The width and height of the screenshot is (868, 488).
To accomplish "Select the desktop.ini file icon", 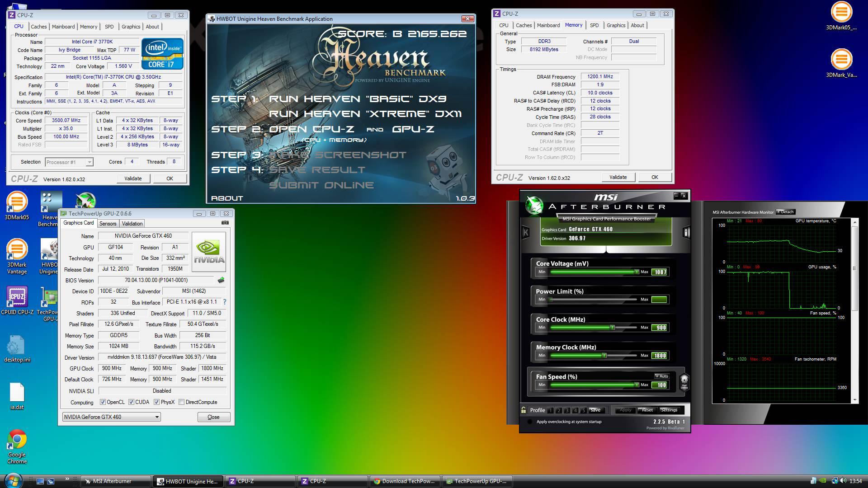I will click(17, 349).
